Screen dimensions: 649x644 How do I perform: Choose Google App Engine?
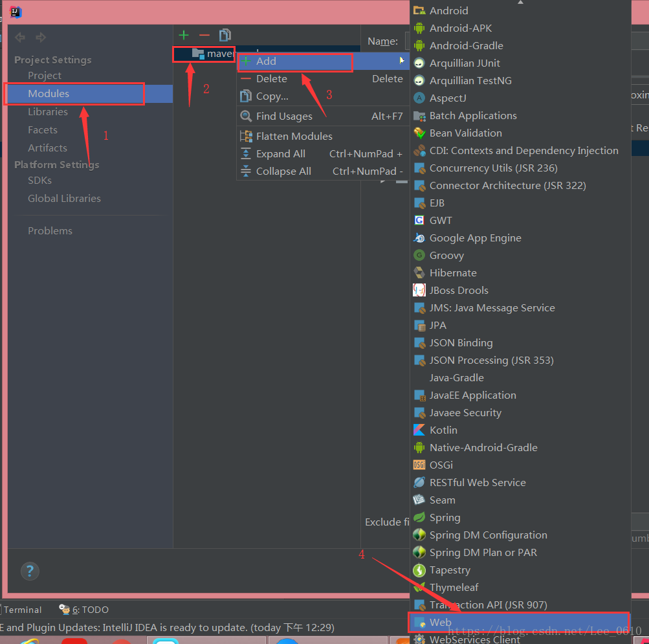tap(520, 238)
